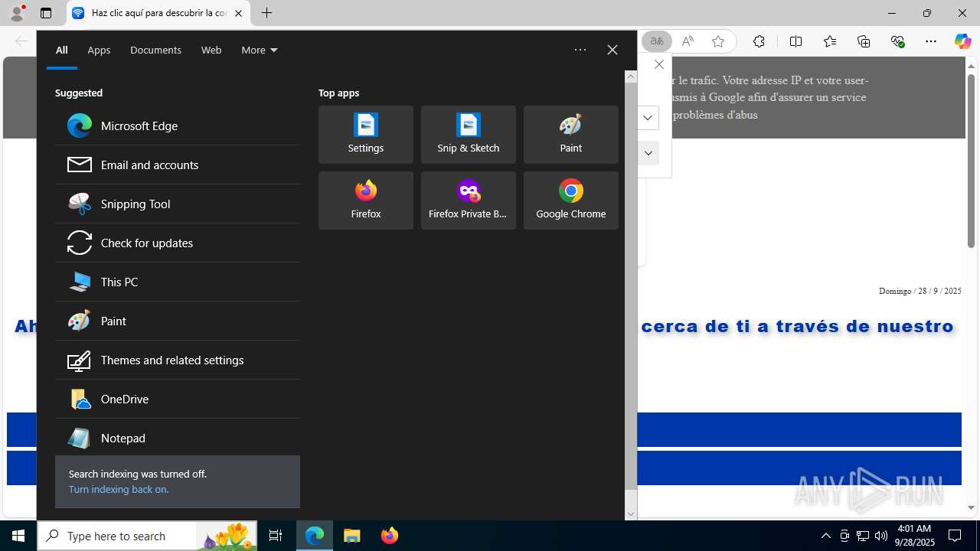The image size is (980, 551).
Task: Open Check for updates suggestion
Action: 177,243
